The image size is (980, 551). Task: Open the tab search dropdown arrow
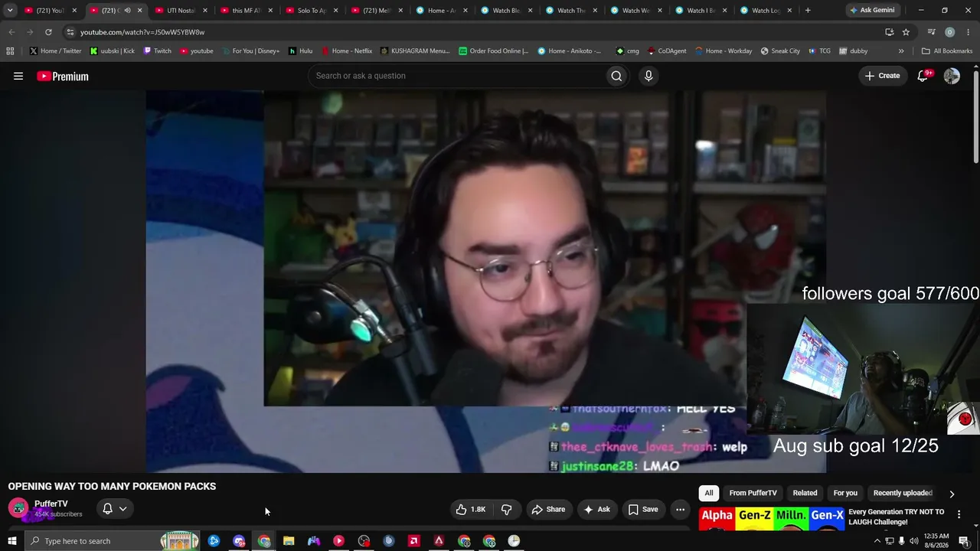10,11
